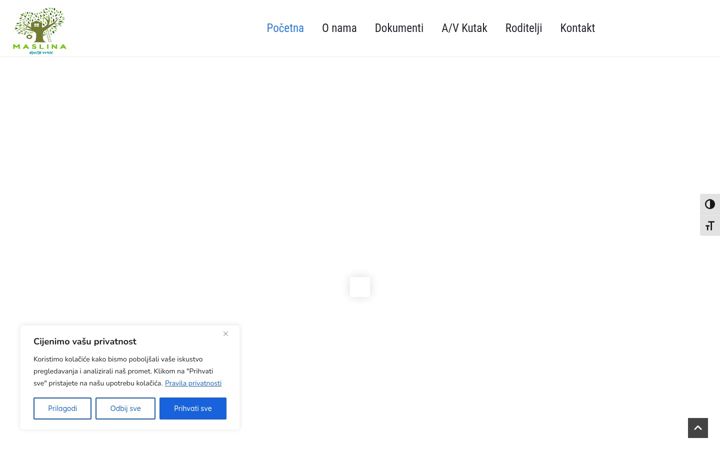Open the A/V Kutak section
This screenshot has width=720, height=450.
464,28
